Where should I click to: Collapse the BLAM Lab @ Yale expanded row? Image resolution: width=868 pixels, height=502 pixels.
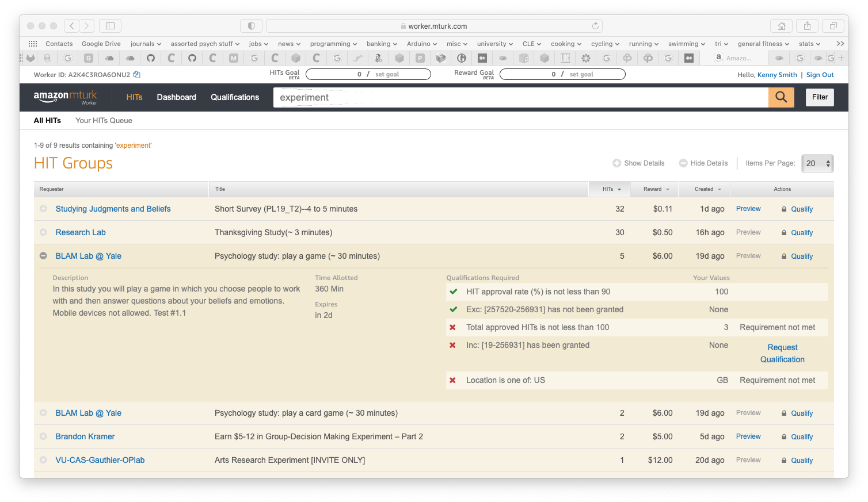pos(43,256)
